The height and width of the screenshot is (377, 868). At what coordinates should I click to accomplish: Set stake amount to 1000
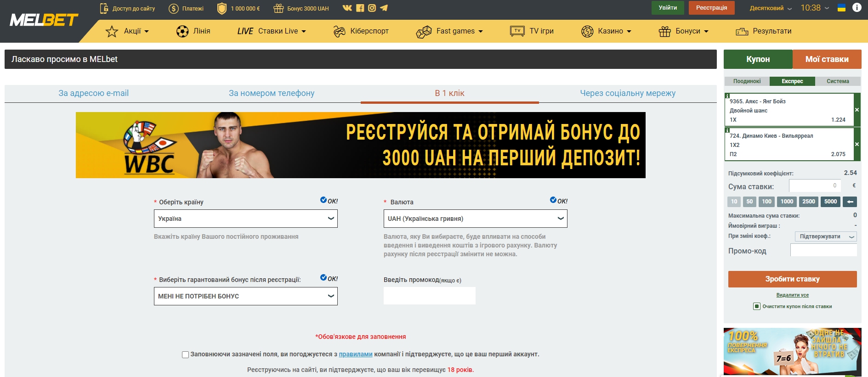pos(787,202)
